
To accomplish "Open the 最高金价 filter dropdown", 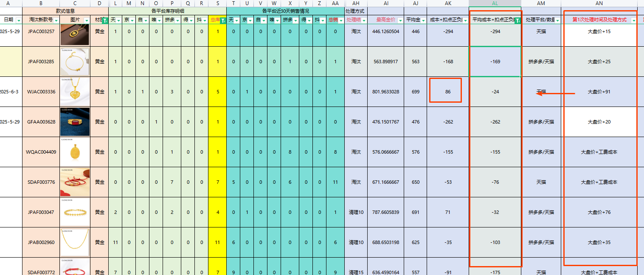I will 400,20.
